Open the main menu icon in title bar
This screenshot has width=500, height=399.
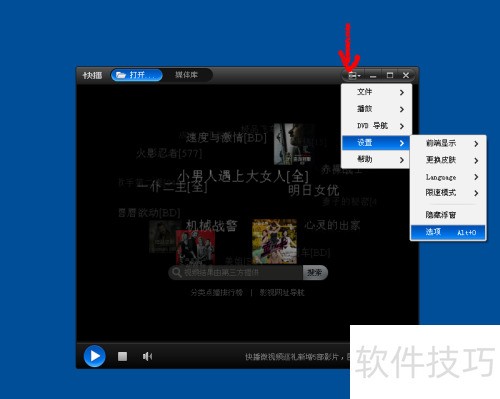pyautogui.click(x=354, y=76)
